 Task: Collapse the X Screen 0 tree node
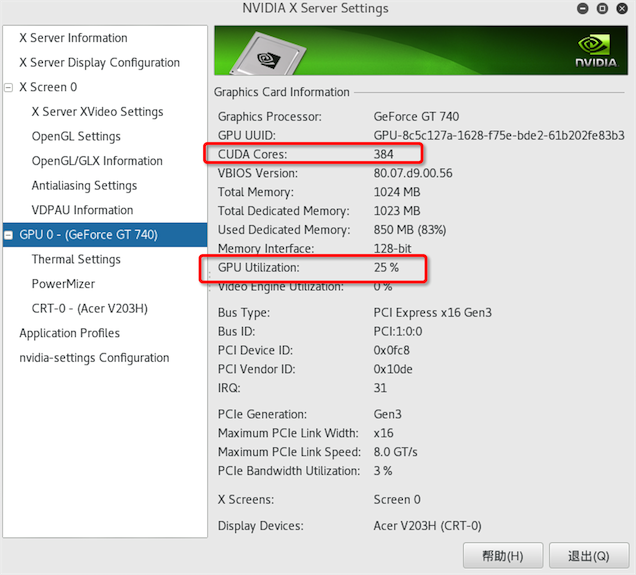[x=9, y=87]
